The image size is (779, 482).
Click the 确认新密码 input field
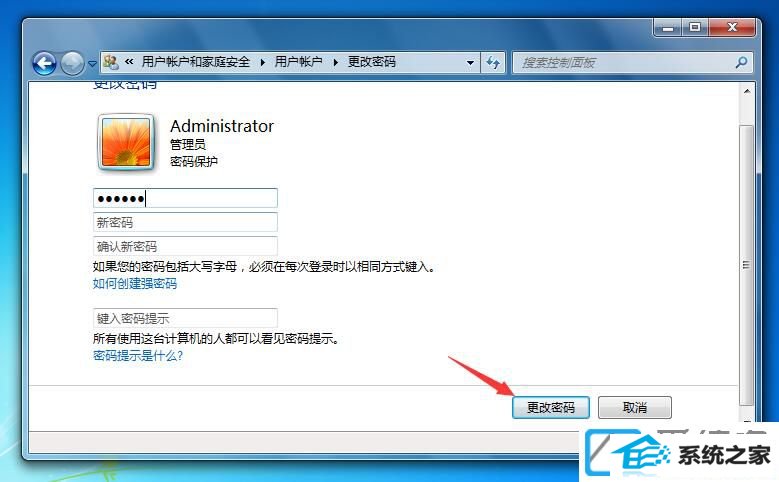tap(185, 246)
